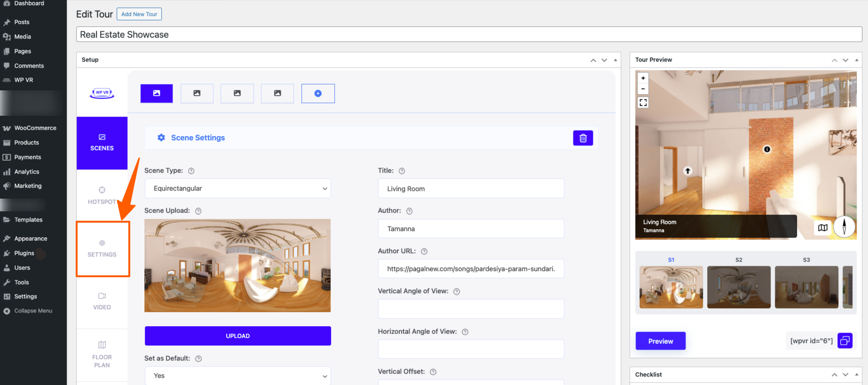Collapse the Tour Preview panel

tap(856, 60)
